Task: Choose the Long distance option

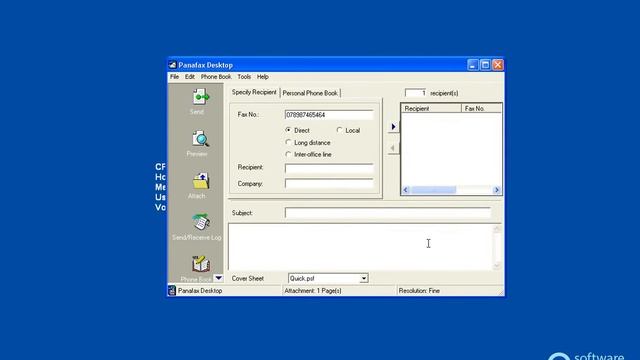Action: click(288, 142)
